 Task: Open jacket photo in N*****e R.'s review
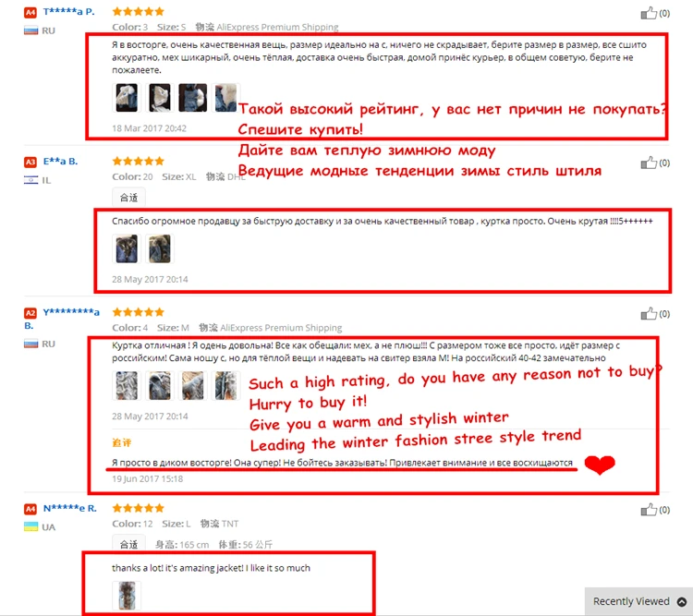[127, 596]
